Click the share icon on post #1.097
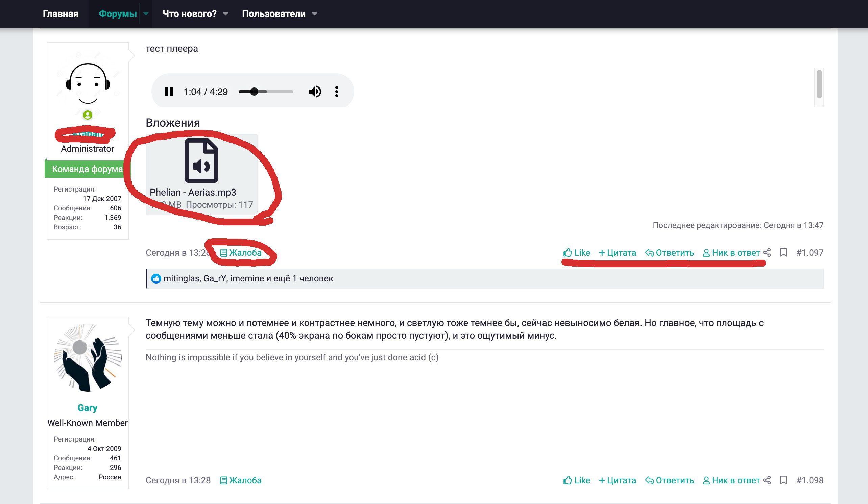The image size is (868, 504). pyautogui.click(x=767, y=253)
